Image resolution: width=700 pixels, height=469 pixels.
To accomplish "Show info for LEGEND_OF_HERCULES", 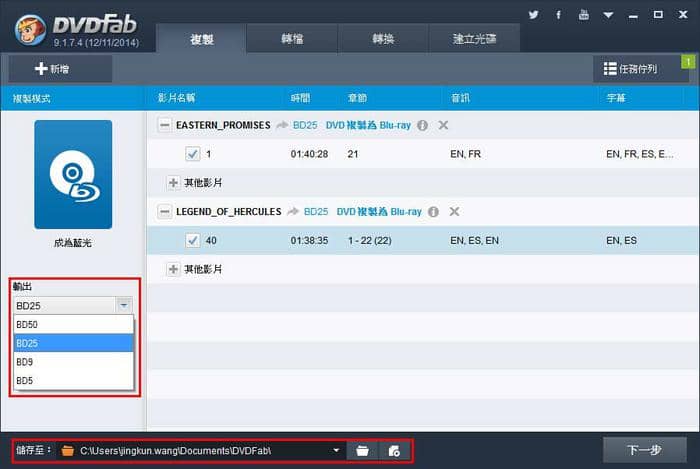I will coord(433,212).
